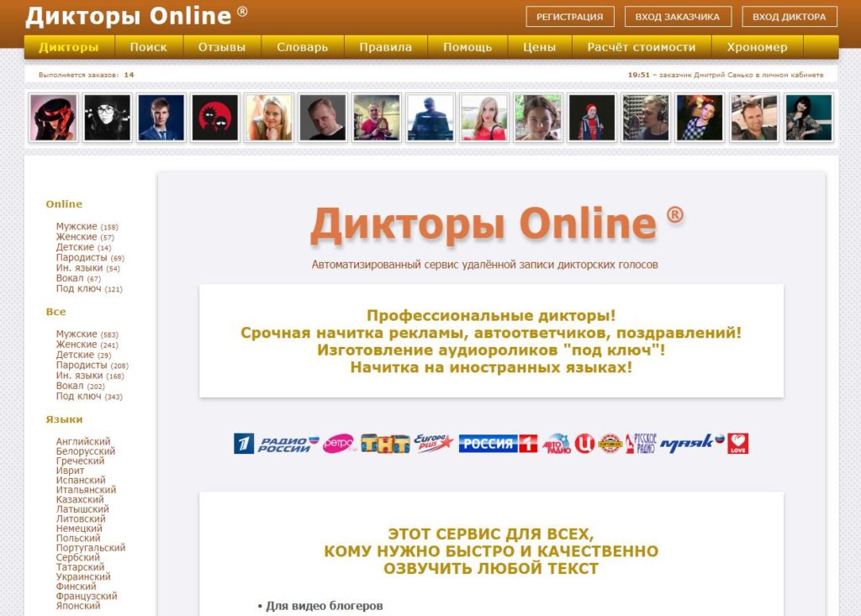Image resolution: width=861 pixels, height=616 pixels.
Task: Open all Детские (29) voices
Action: (83, 355)
